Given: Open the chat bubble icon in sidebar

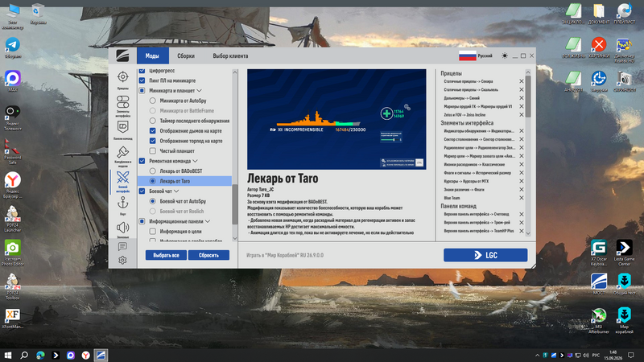Looking at the screenshot, I should 122,246.
